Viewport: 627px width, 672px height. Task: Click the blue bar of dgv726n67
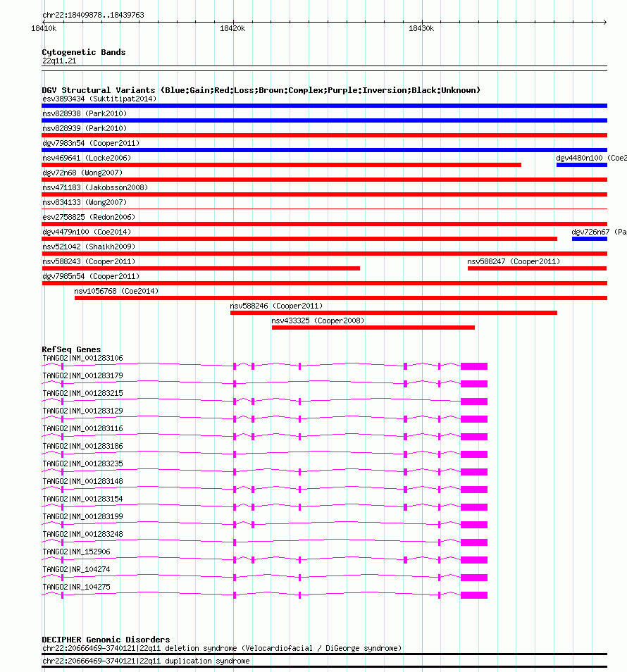(x=589, y=239)
